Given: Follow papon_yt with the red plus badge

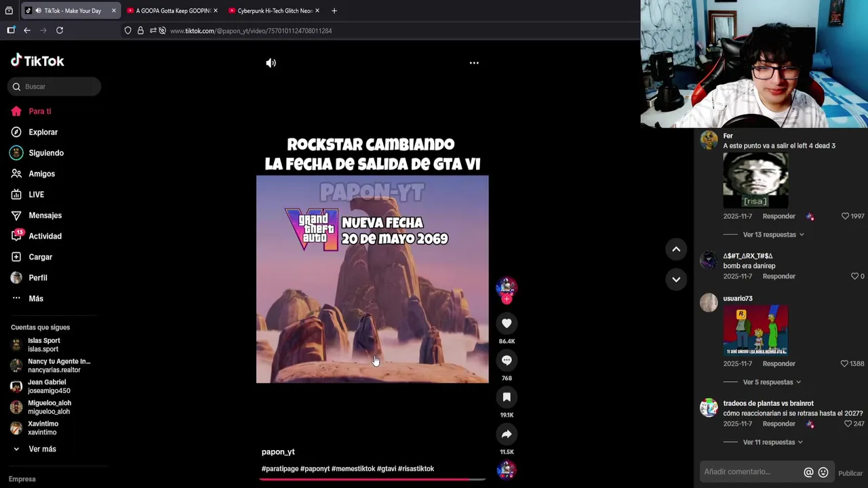Looking at the screenshot, I should tap(507, 299).
